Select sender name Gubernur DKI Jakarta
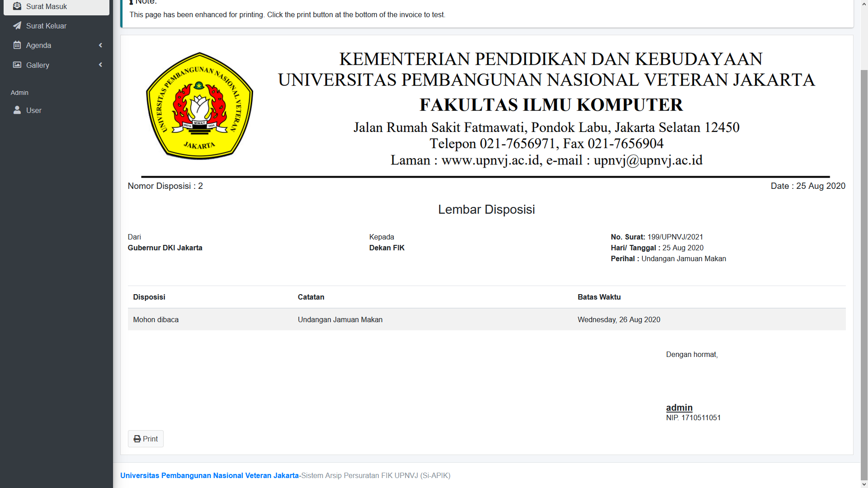The width and height of the screenshot is (868, 488). point(165,248)
